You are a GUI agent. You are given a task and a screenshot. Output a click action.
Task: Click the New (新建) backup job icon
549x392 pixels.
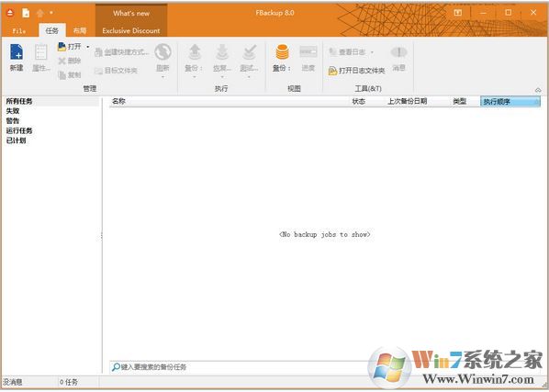[x=17, y=52]
